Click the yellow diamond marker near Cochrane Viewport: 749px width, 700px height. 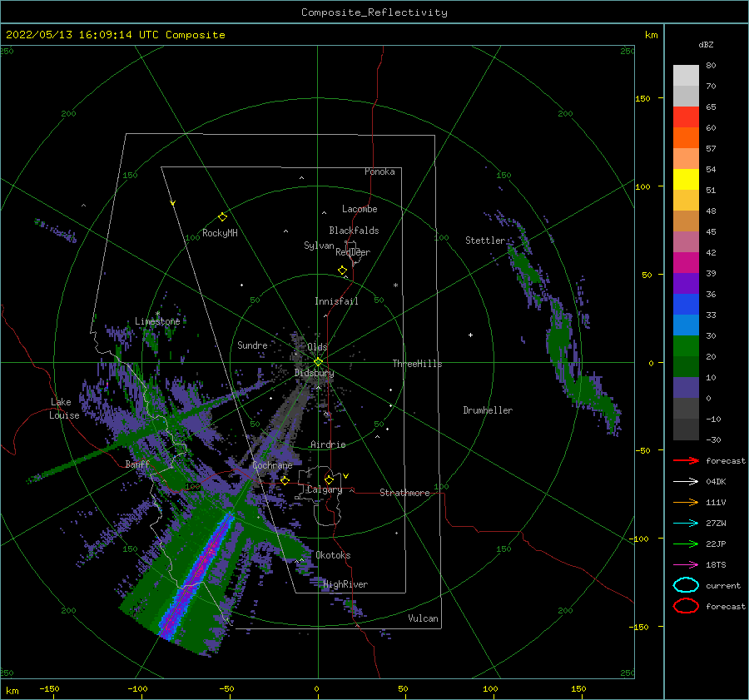point(285,480)
